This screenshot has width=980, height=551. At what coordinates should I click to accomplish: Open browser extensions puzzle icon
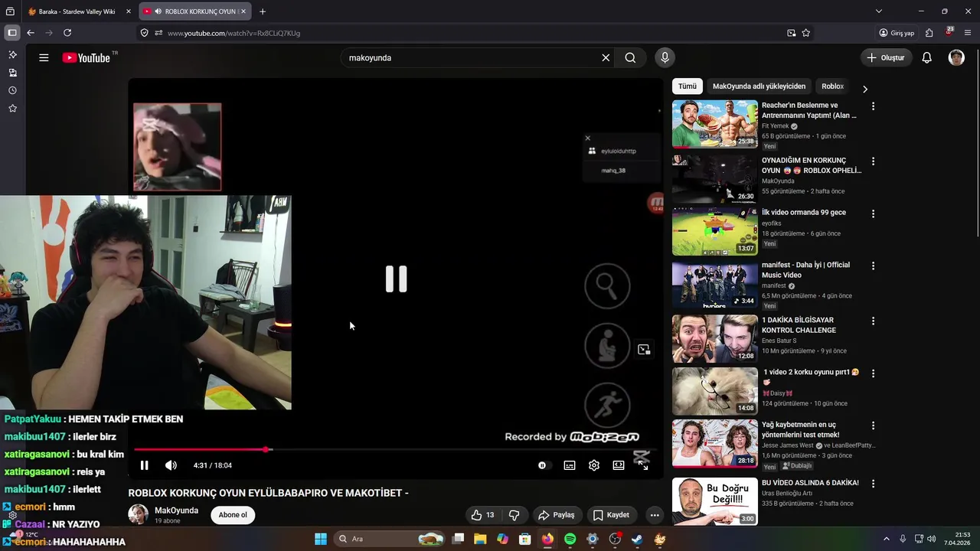pyautogui.click(x=929, y=33)
